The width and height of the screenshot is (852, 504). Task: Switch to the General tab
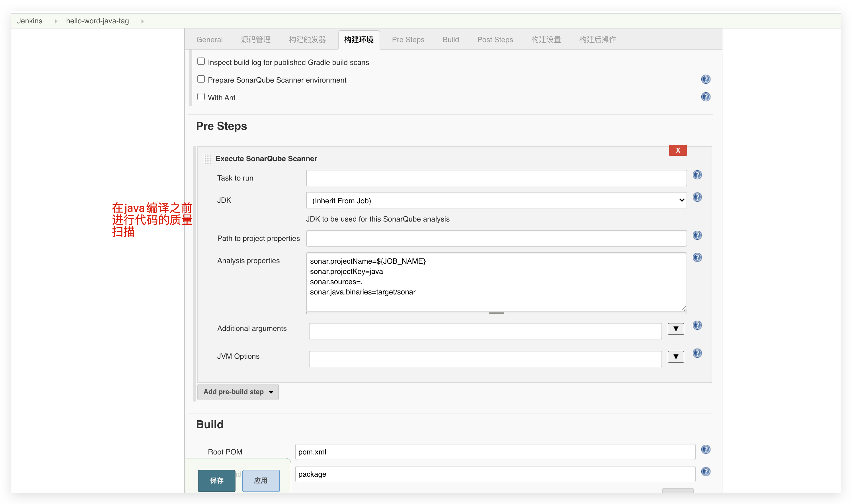pos(210,40)
